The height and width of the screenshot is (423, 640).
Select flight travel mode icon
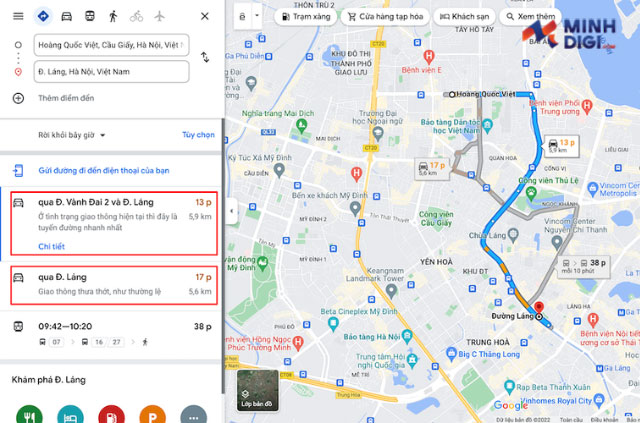[159, 16]
